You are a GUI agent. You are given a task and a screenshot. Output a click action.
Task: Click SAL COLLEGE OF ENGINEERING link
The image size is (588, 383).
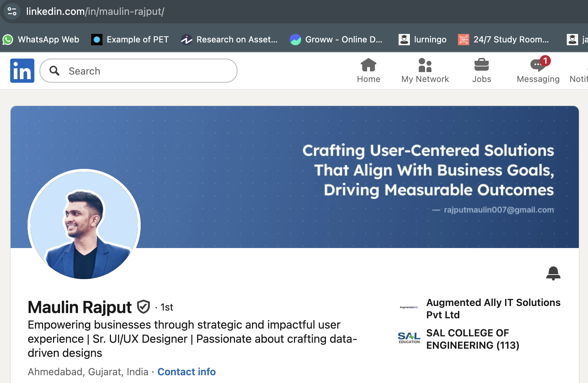[473, 339]
